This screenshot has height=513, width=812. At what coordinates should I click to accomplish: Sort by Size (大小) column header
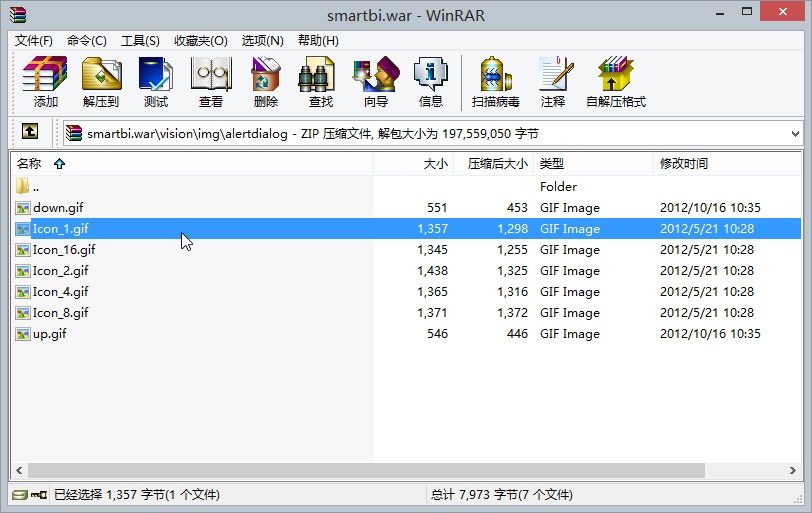(413, 164)
